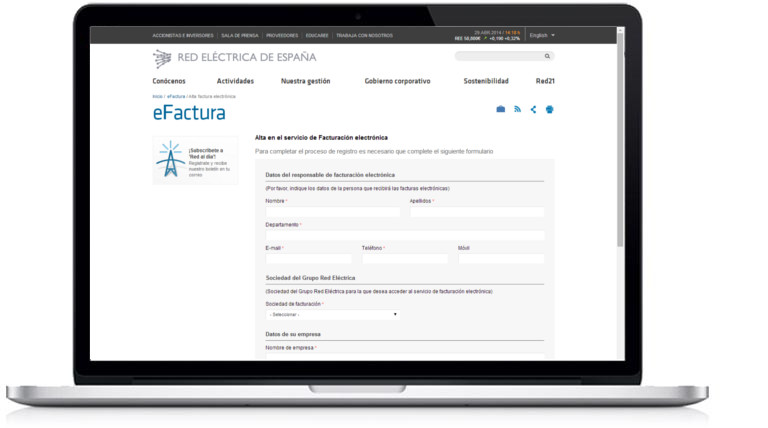Open the Conócenos menu

169,81
